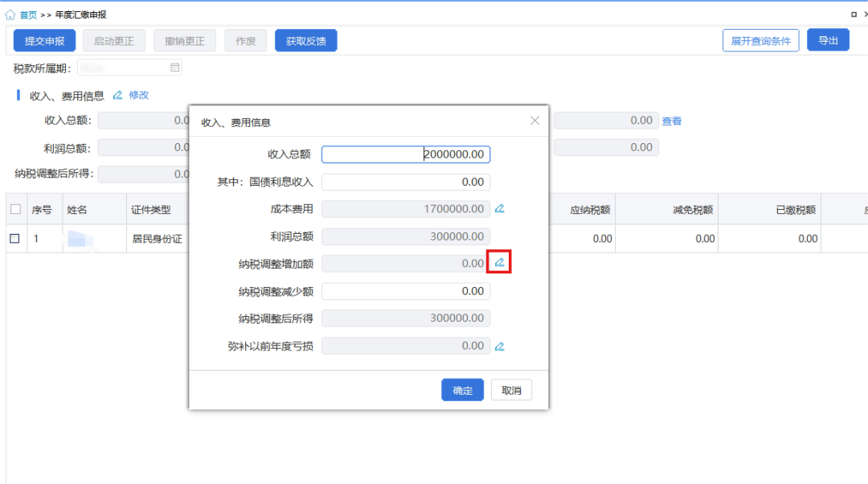
Task: Click the home icon in breadcrumb
Action: pos(10,14)
